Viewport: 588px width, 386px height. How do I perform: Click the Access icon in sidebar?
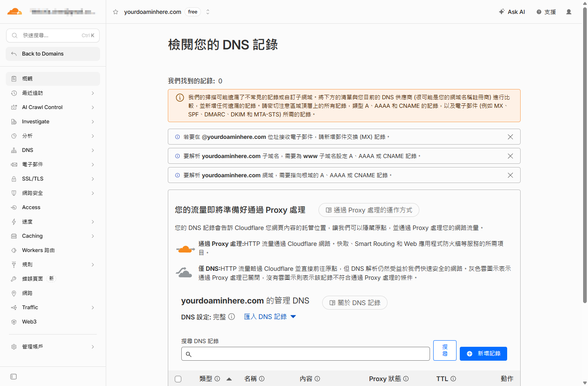[x=14, y=208]
